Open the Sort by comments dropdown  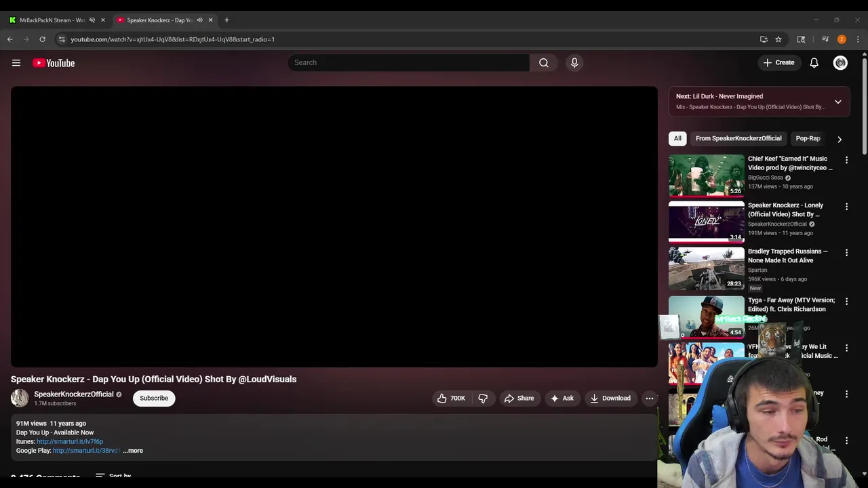[x=113, y=476]
